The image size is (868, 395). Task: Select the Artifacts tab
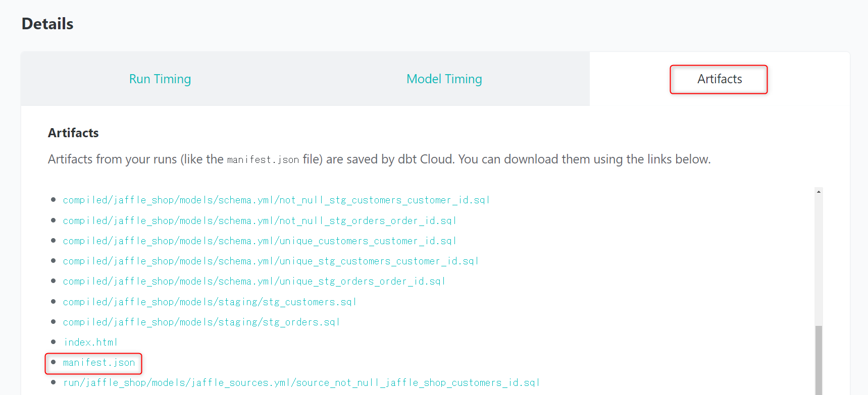tap(719, 79)
